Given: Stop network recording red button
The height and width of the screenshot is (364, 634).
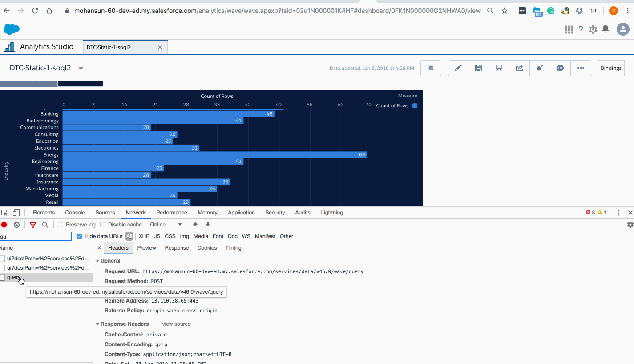Looking at the screenshot, I should (x=4, y=225).
